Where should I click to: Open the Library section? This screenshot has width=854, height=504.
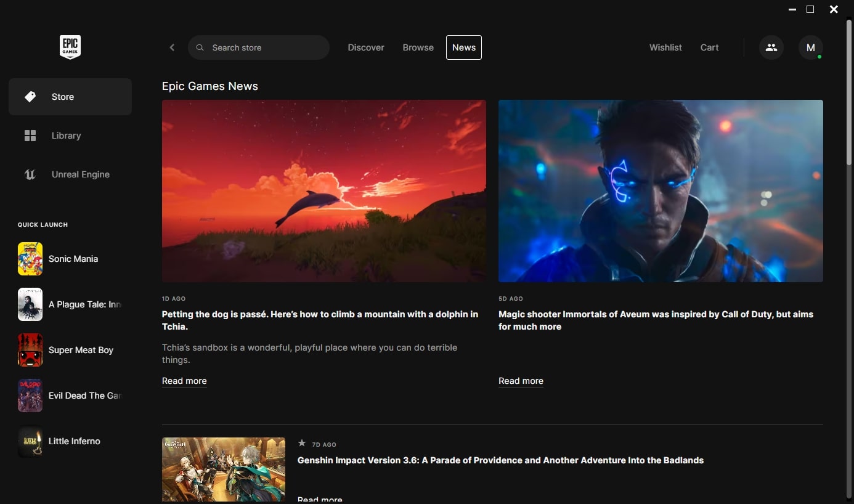70,136
